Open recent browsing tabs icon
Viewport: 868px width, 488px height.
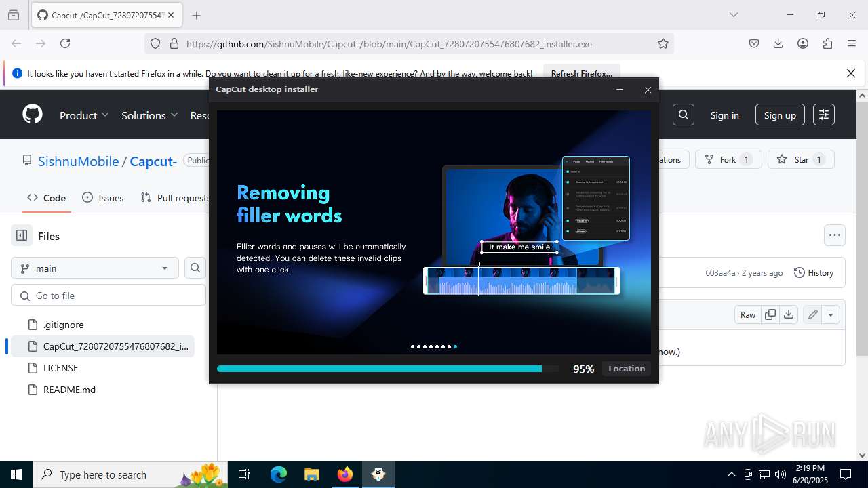pyautogui.click(x=14, y=15)
